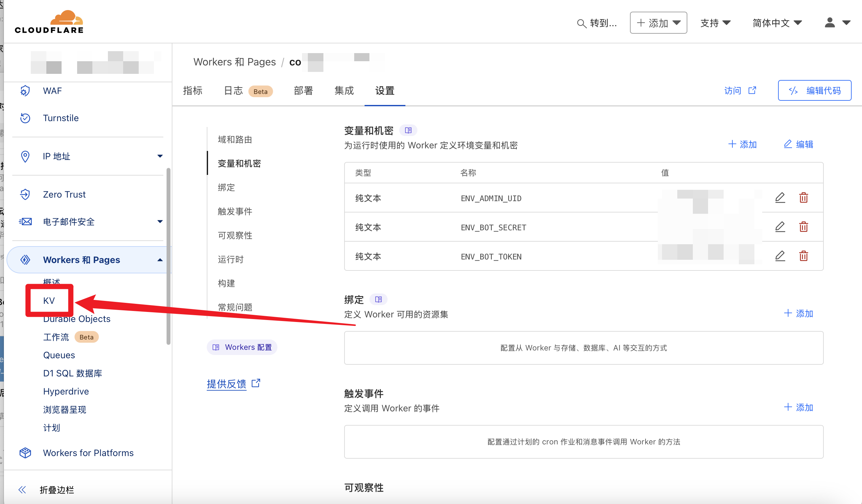The image size is (862, 504).
Task: Click the 绑定 empty configuration box
Action: (x=584, y=348)
